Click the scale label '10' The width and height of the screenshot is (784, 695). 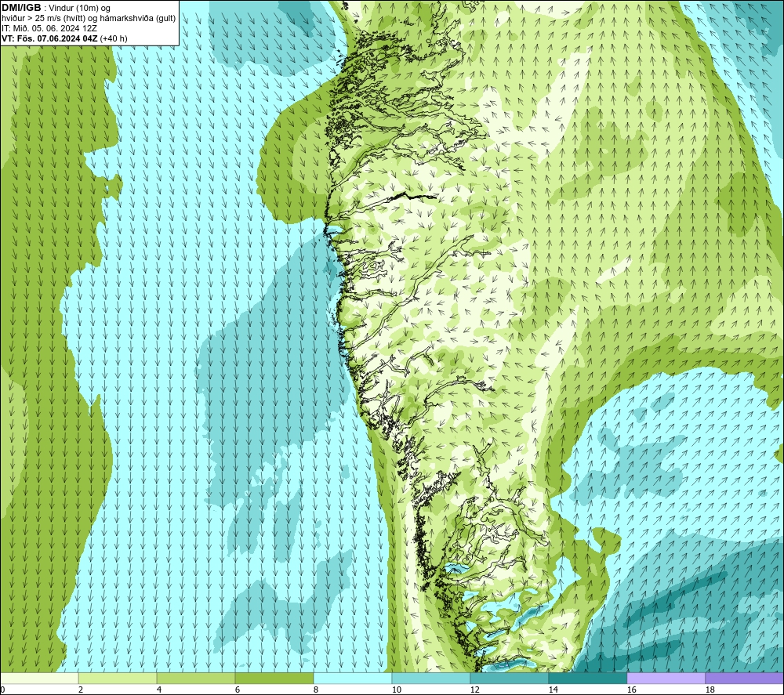(x=396, y=690)
